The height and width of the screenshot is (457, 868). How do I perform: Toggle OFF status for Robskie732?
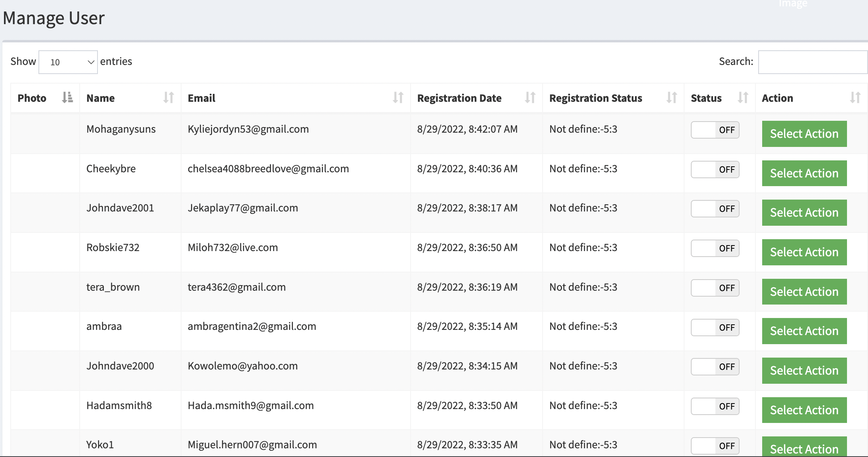715,248
